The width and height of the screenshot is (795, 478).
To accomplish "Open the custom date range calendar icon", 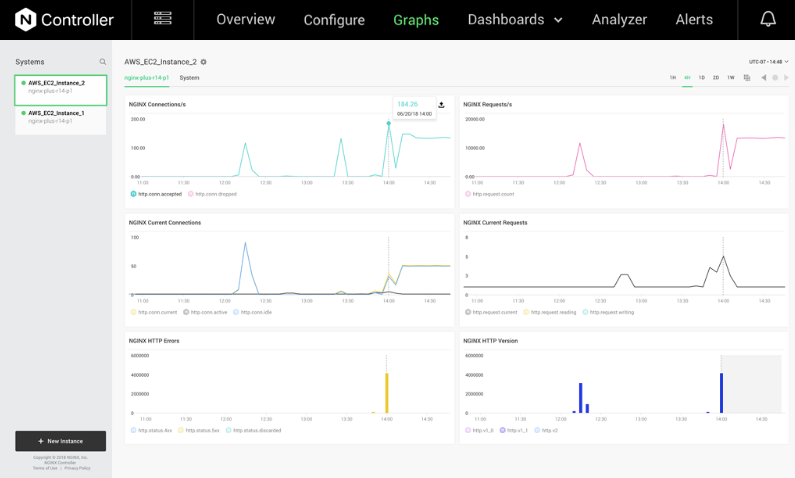I will point(747,77).
